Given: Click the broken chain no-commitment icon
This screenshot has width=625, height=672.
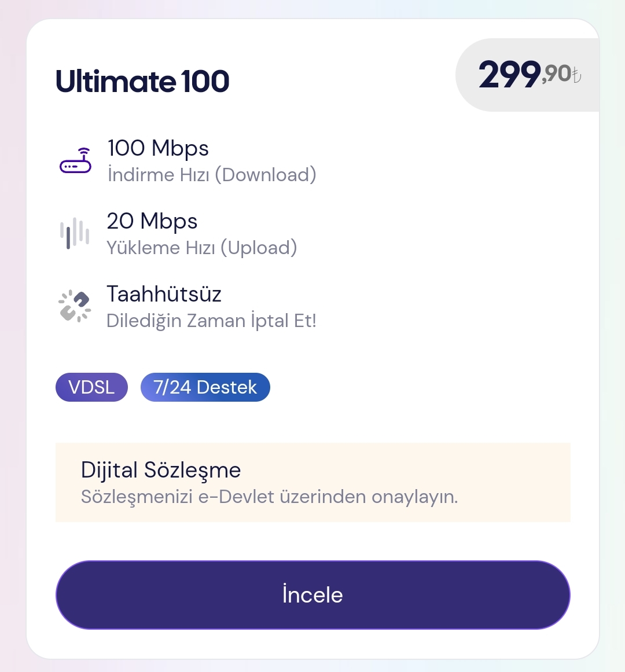Looking at the screenshot, I should pos(75,306).
